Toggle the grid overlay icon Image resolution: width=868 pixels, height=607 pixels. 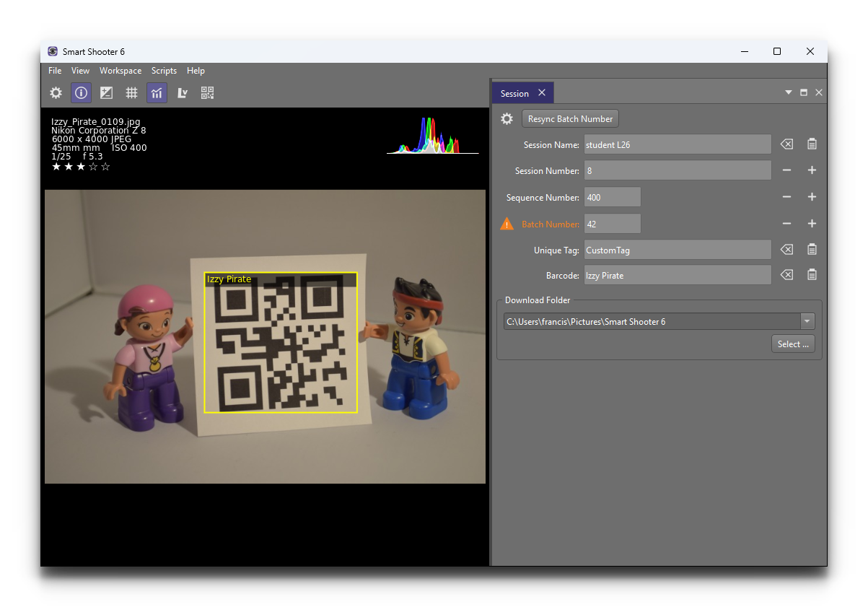[131, 92]
